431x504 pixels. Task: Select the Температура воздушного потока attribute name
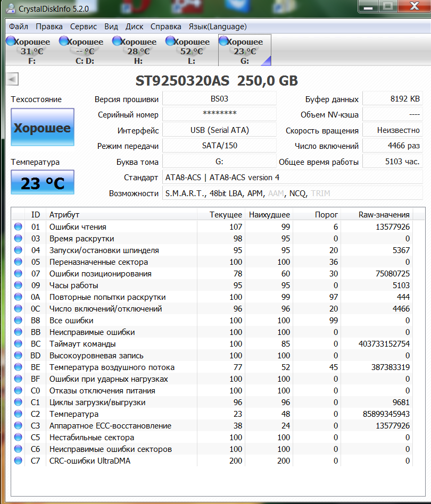tap(112, 367)
